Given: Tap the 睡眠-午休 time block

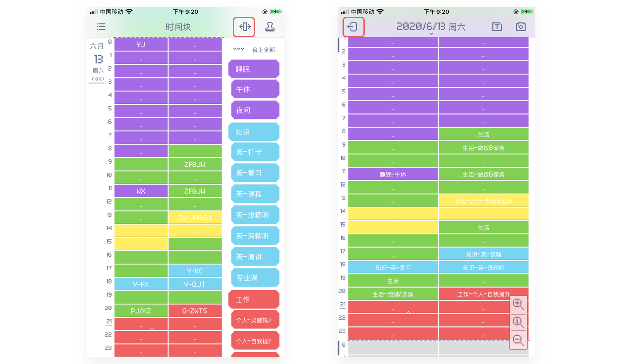Looking at the screenshot, I should pyautogui.click(x=393, y=174).
